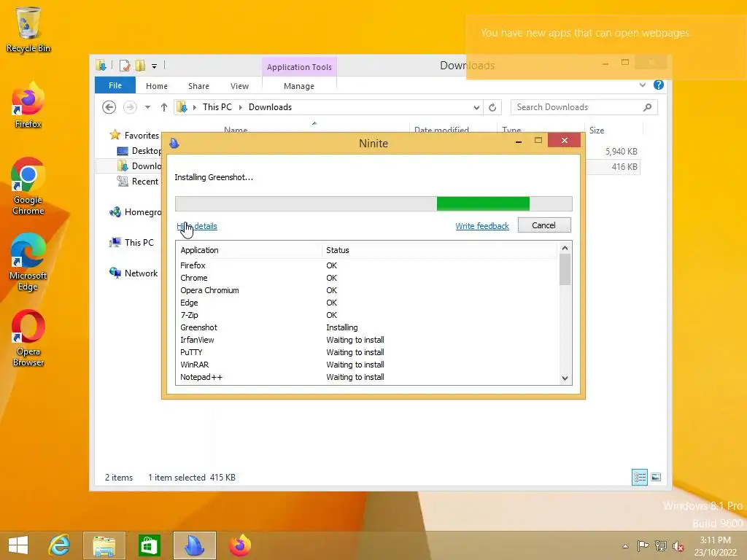Screen dimensions: 747x560
Task: Select the Opera Chromium row
Action: [368, 290]
